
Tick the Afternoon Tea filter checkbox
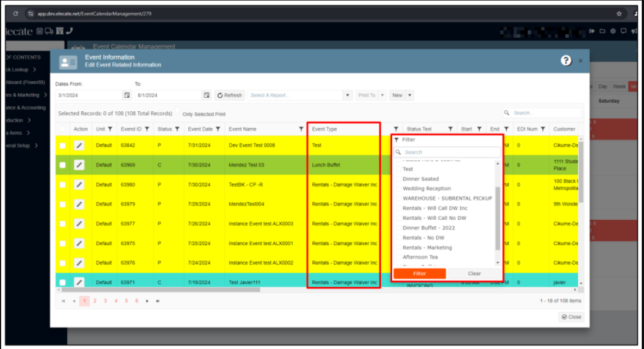[400, 257]
